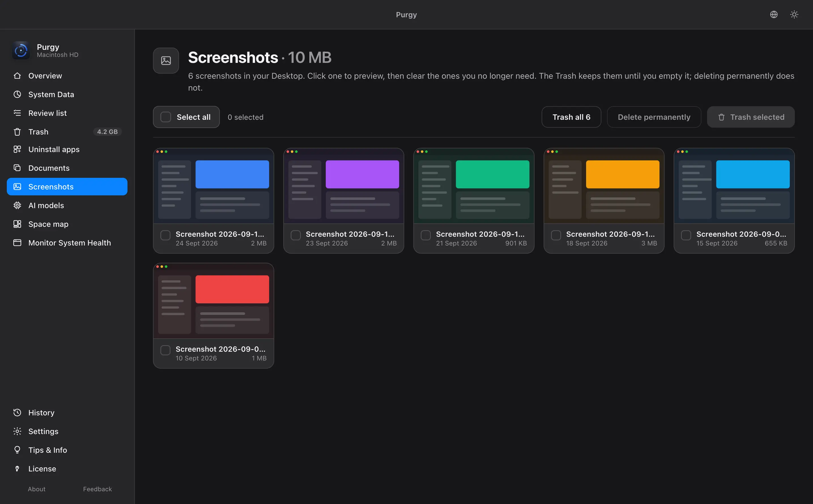Click the Macintosh HD label
Screen dimensions: 813x504
pyautogui.click(x=58, y=55)
